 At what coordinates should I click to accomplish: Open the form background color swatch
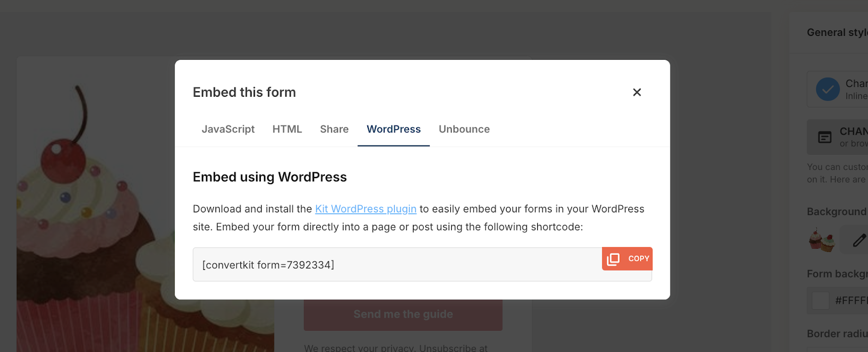[820, 300]
